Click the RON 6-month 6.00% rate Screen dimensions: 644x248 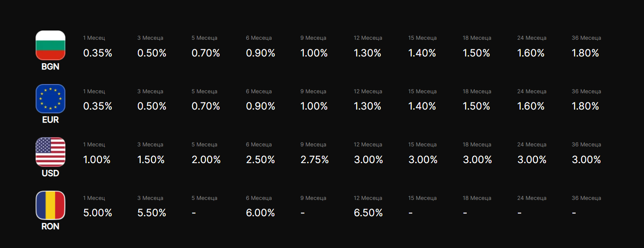[x=260, y=213]
